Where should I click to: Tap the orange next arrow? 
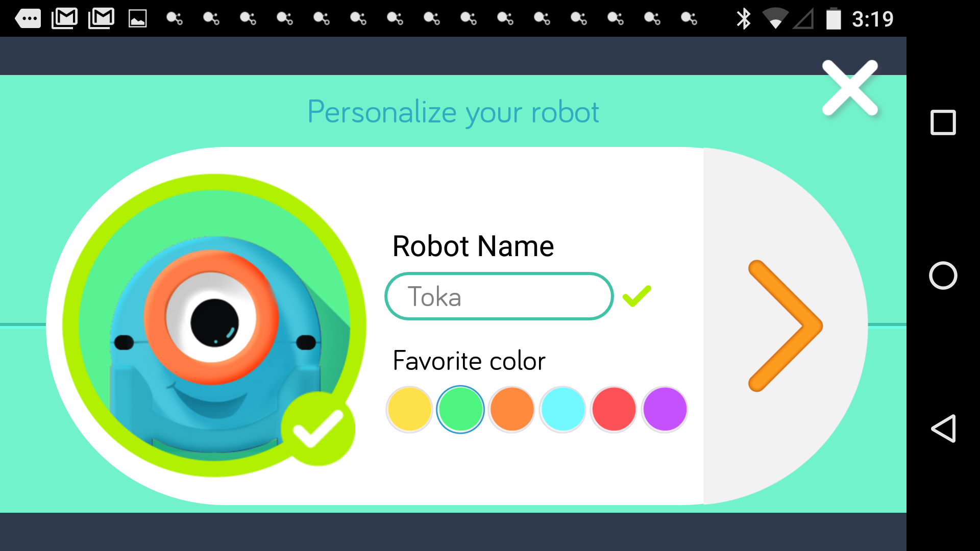[x=785, y=326]
